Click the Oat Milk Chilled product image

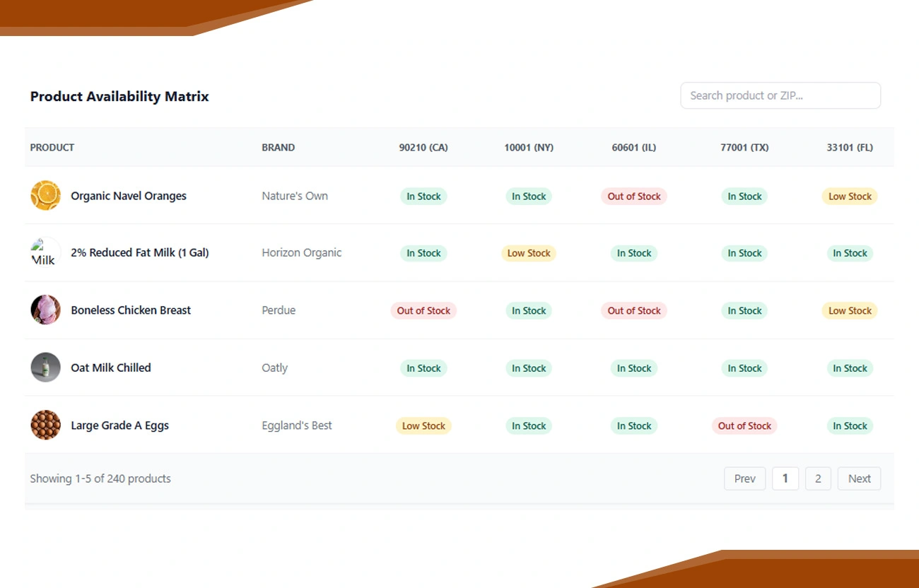click(45, 367)
